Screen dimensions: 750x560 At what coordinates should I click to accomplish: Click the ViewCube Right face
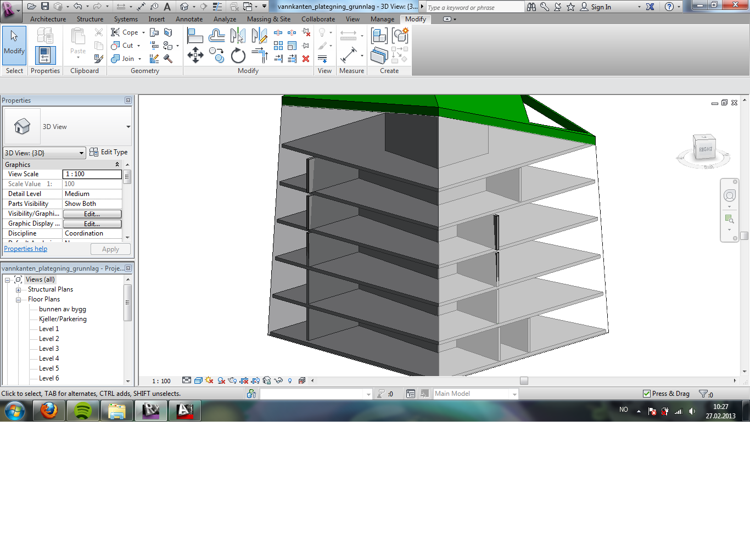(705, 149)
